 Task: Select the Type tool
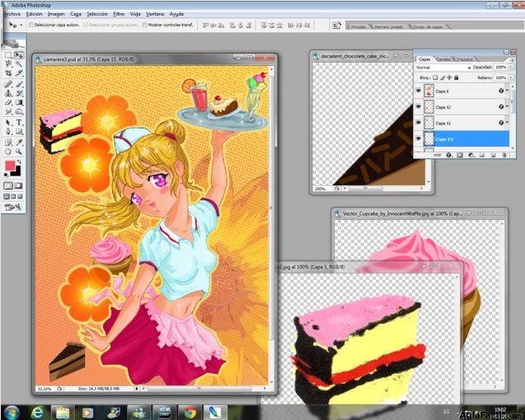tap(19, 123)
